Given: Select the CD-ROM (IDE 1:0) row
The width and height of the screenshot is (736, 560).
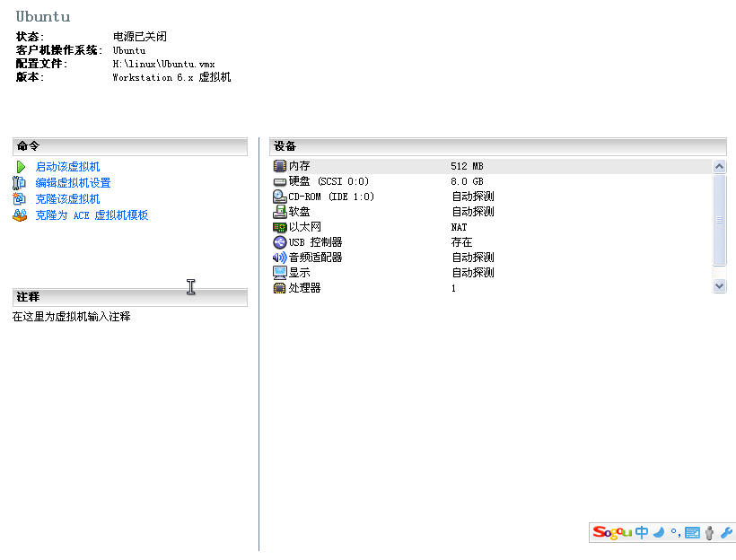Looking at the screenshot, I should pos(493,197).
